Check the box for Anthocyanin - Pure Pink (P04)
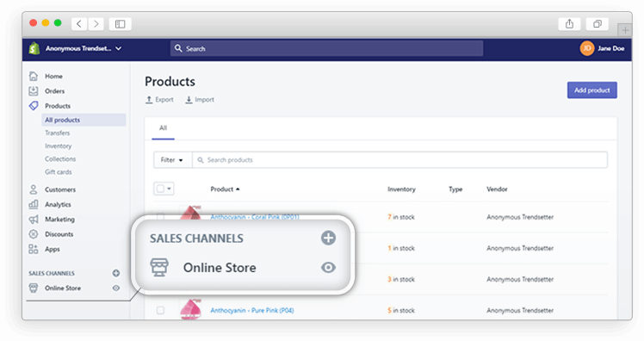The width and height of the screenshot is (644, 341). pos(160,310)
